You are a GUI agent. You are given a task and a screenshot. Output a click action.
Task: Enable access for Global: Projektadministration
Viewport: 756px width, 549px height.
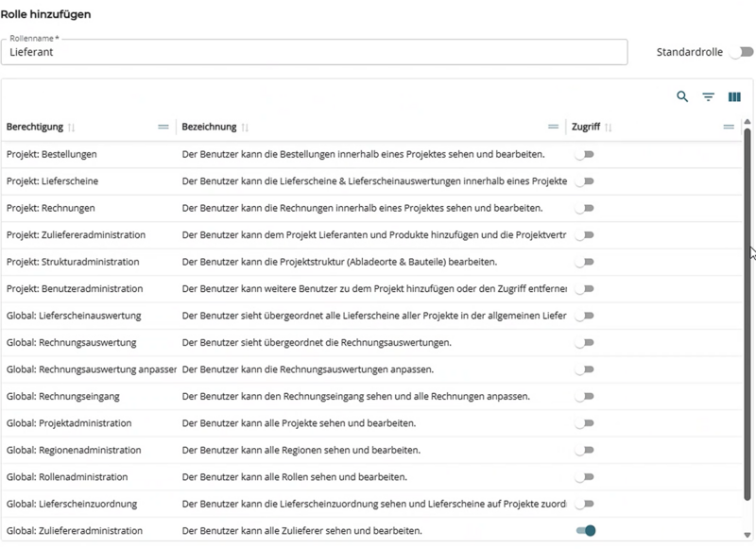[584, 423]
